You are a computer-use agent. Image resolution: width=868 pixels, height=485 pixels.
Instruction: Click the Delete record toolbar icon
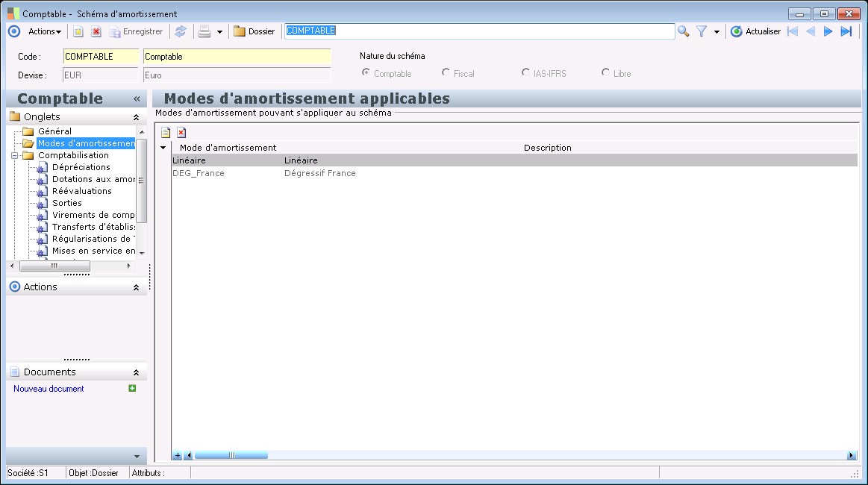(x=96, y=31)
